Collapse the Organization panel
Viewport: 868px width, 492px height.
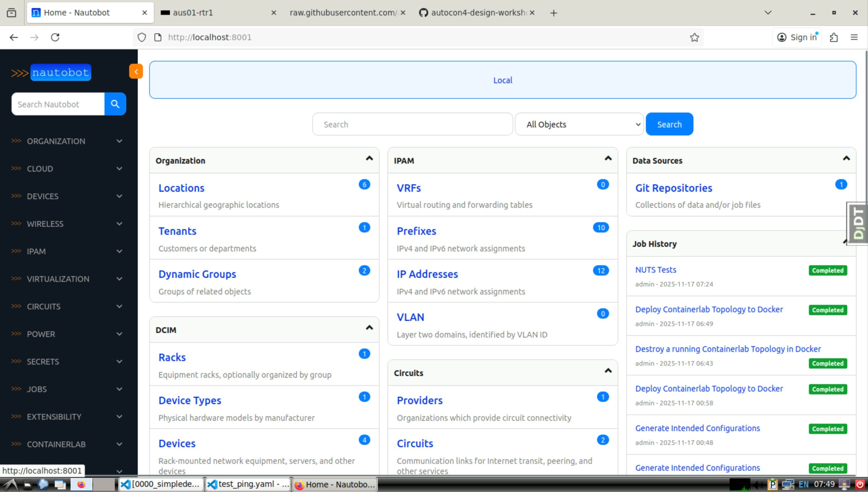coord(369,158)
